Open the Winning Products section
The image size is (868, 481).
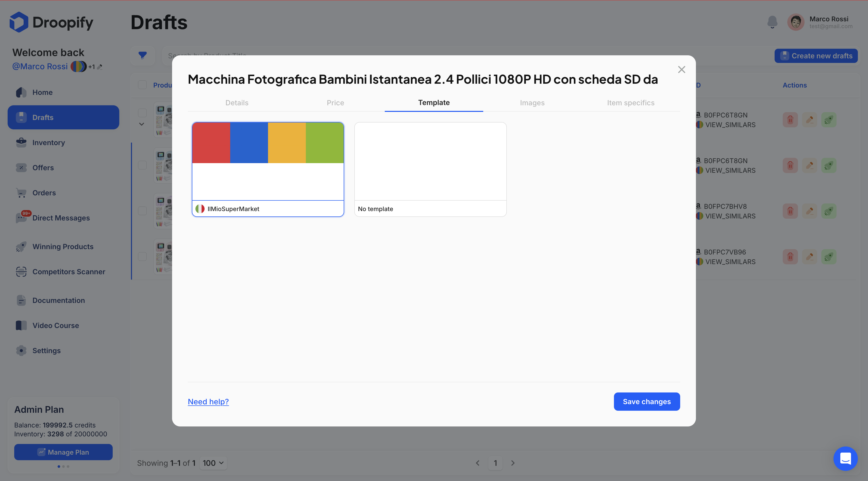(x=63, y=246)
